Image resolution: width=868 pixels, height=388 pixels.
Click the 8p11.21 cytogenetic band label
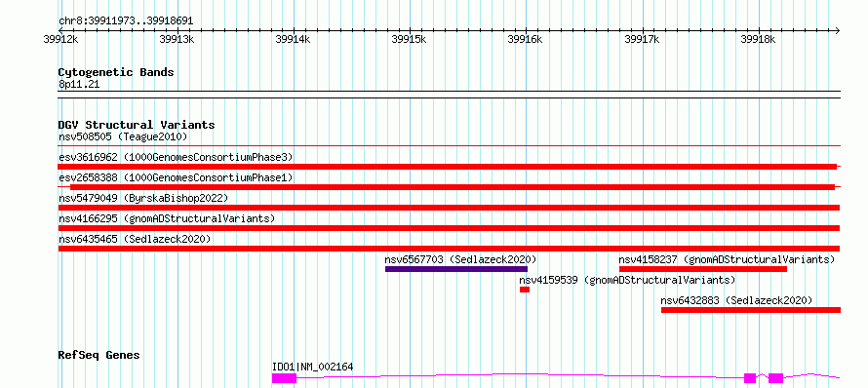click(x=79, y=85)
